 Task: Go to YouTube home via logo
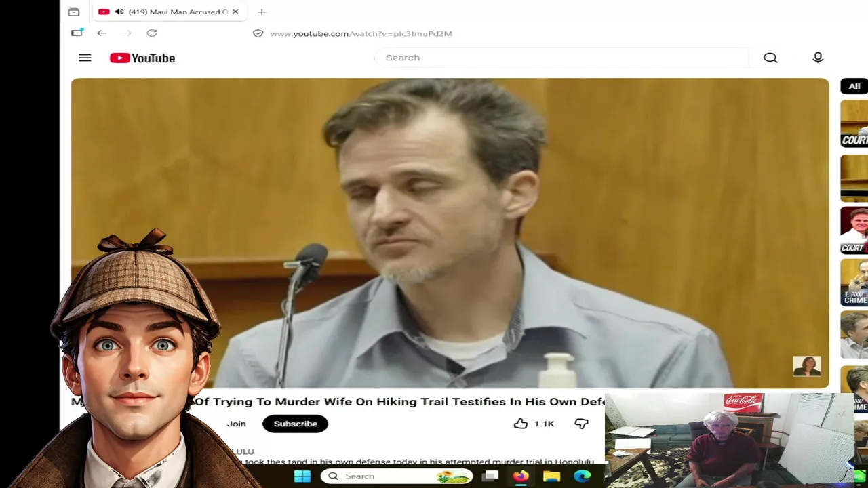coord(142,58)
